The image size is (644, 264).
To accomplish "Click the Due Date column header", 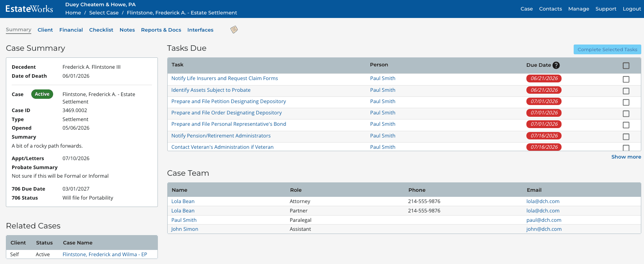I will [538, 65].
